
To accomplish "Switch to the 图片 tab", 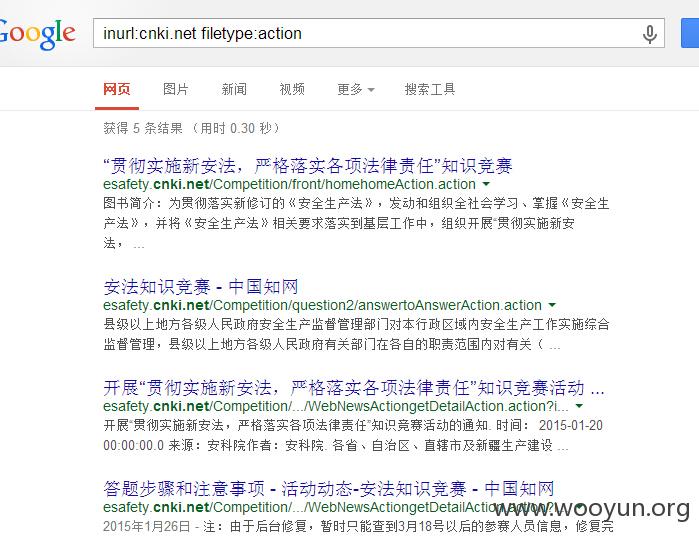I will [176, 90].
